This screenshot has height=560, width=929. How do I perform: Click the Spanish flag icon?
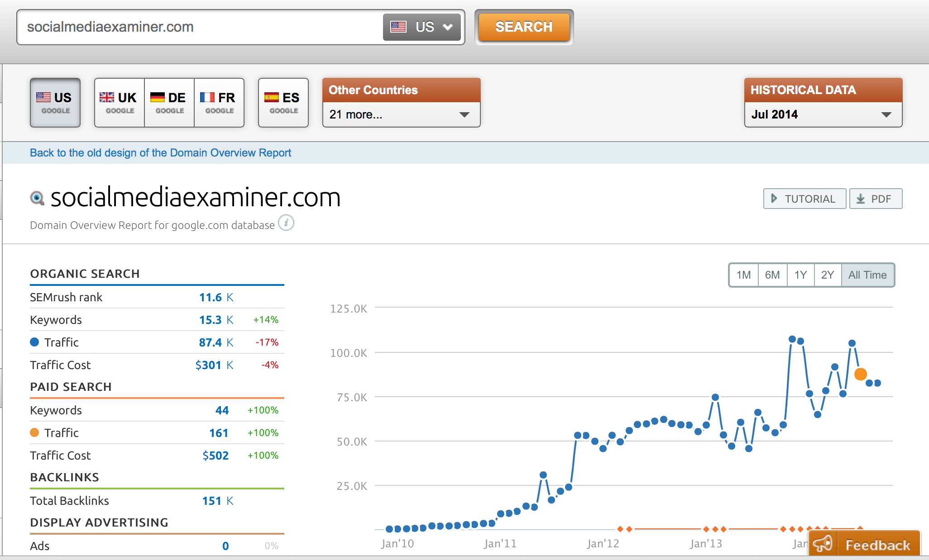coord(272,97)
